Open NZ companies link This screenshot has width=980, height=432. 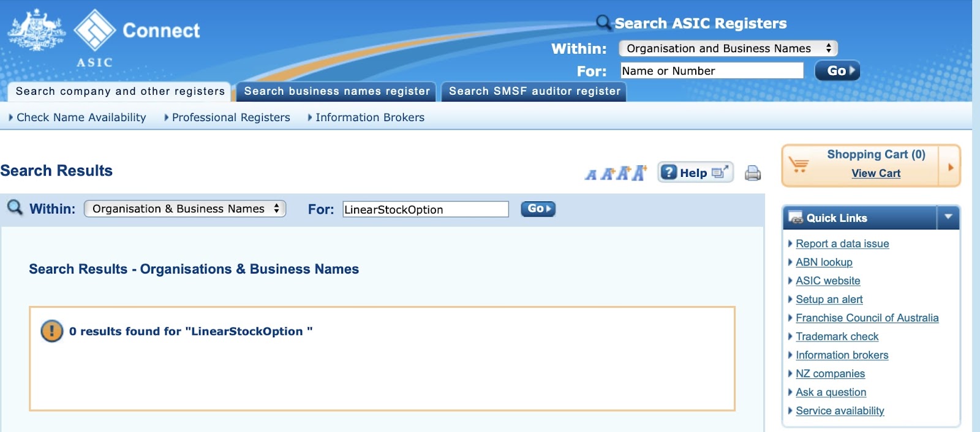[x=831, y=373]
